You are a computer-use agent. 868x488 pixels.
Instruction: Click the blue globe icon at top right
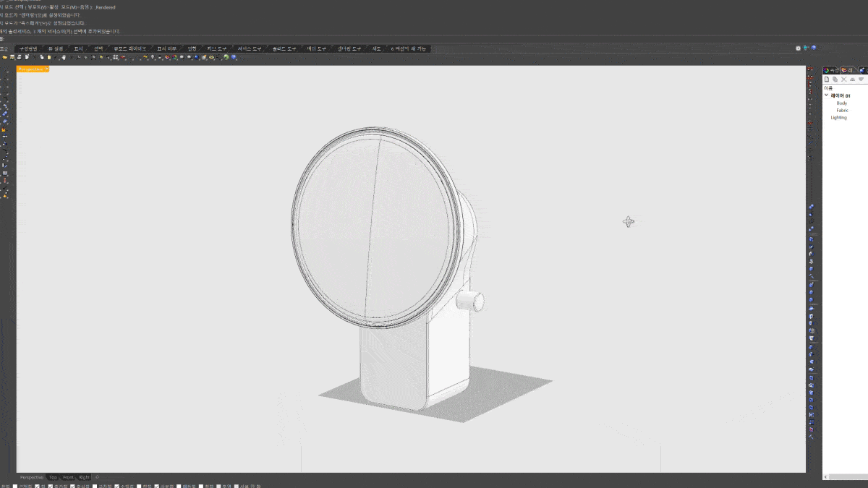click(x=813, y=48)
